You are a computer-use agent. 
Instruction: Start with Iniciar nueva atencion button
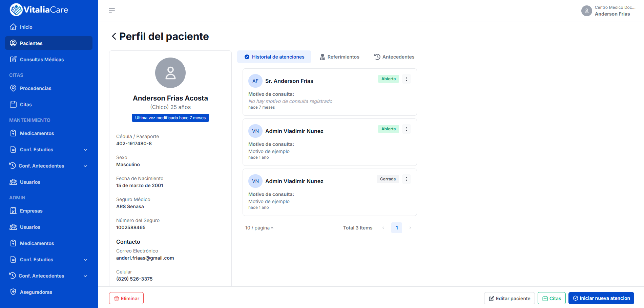pos(601,298)
